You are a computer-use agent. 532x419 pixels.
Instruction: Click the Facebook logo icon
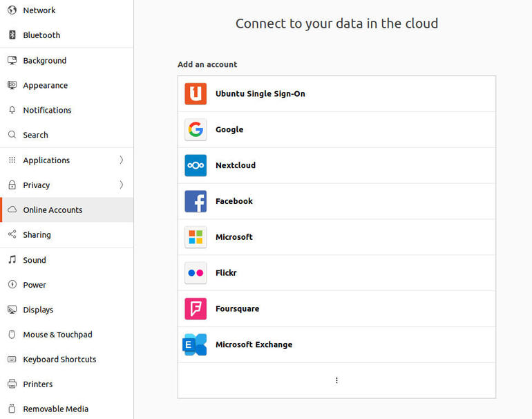click(x=196, y=201)
